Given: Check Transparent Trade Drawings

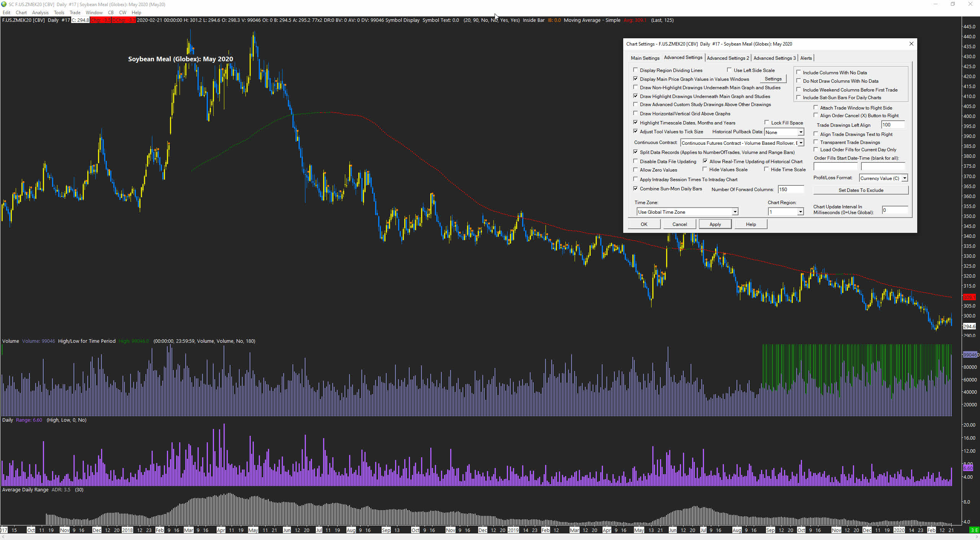Looking at the screenshot, I should pos(816,142).
